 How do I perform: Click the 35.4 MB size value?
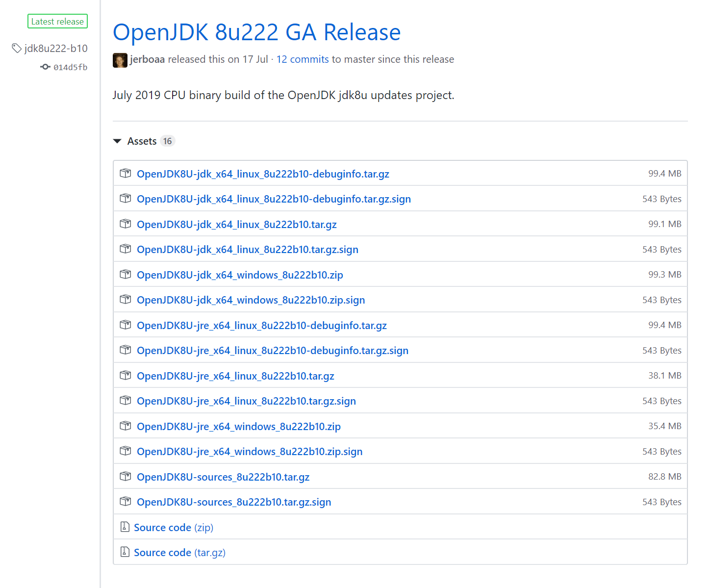click(664, 426)
